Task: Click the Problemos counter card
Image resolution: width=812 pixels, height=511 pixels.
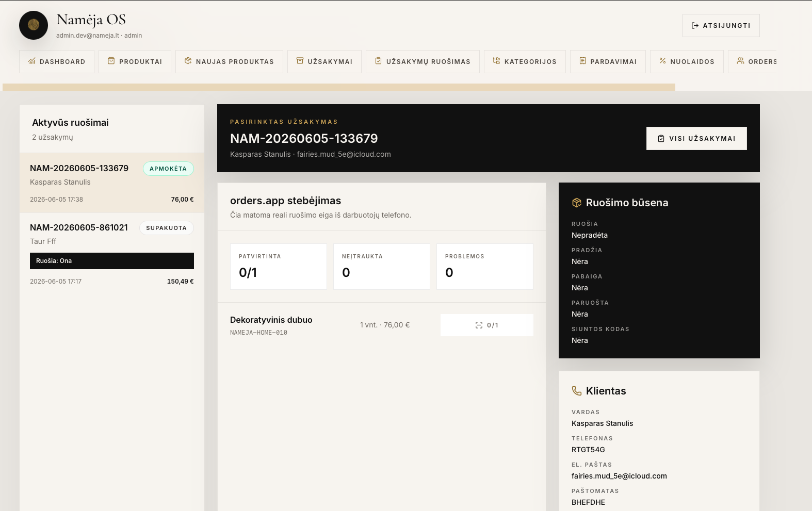Action: pos(485,267)
